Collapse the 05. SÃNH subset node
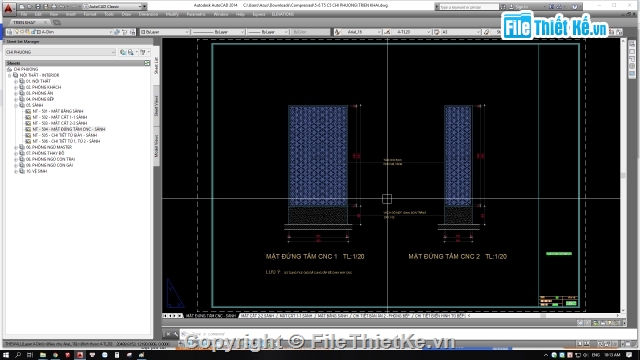 (x=16, y=105)
